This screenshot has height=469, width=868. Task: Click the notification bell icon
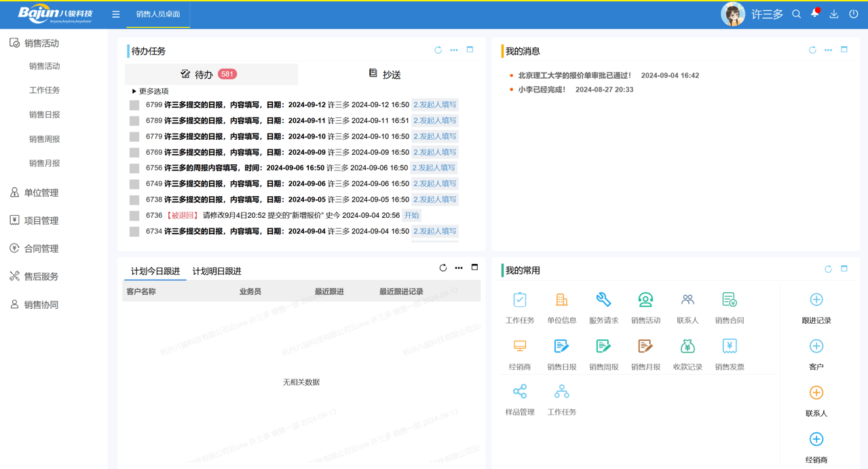point(815,14)
